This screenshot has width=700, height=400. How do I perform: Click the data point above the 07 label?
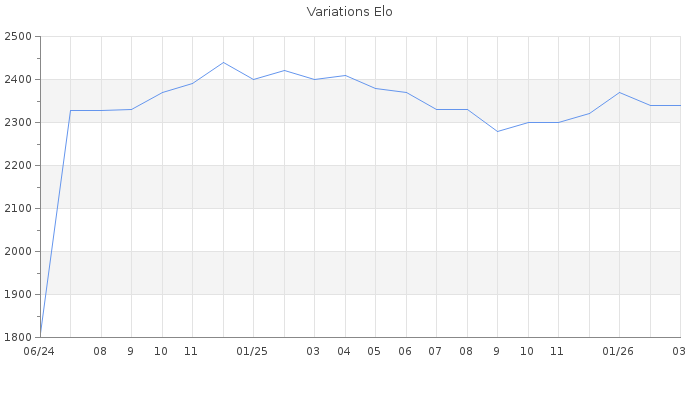click(436, 109)
